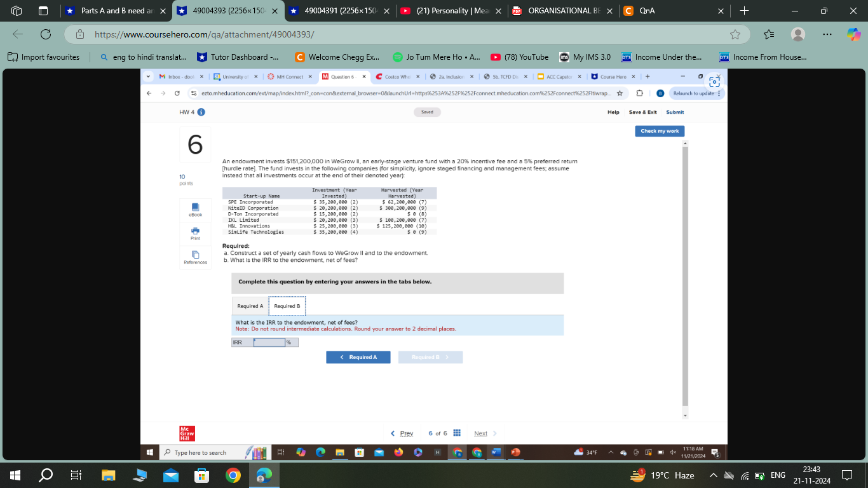
Task: Close the QnA tab
Action: click(x=721, y=11)
